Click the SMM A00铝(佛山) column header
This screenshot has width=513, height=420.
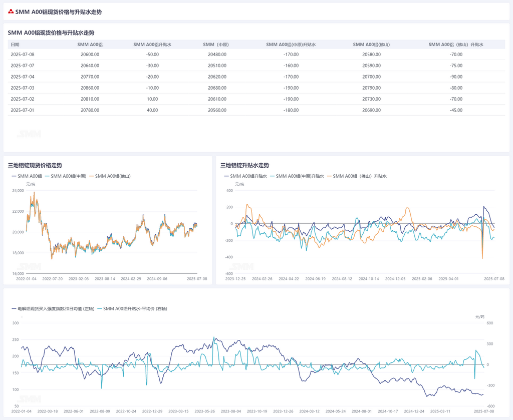(371, 45)
